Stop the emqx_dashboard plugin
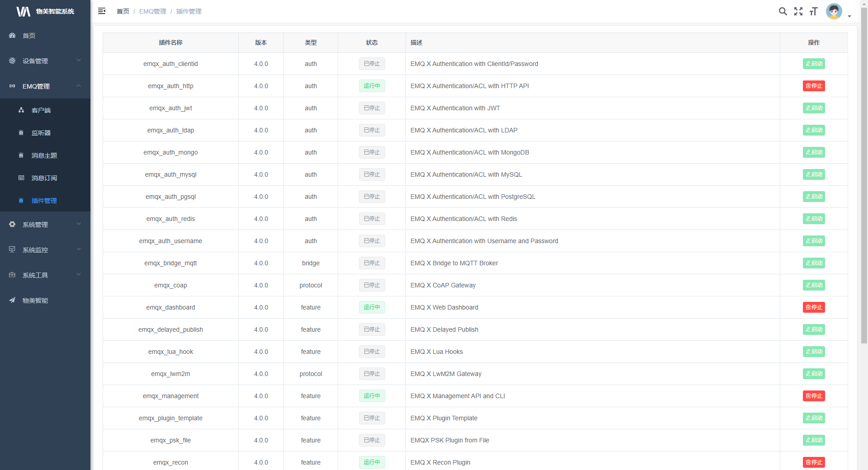 point(814,307)
